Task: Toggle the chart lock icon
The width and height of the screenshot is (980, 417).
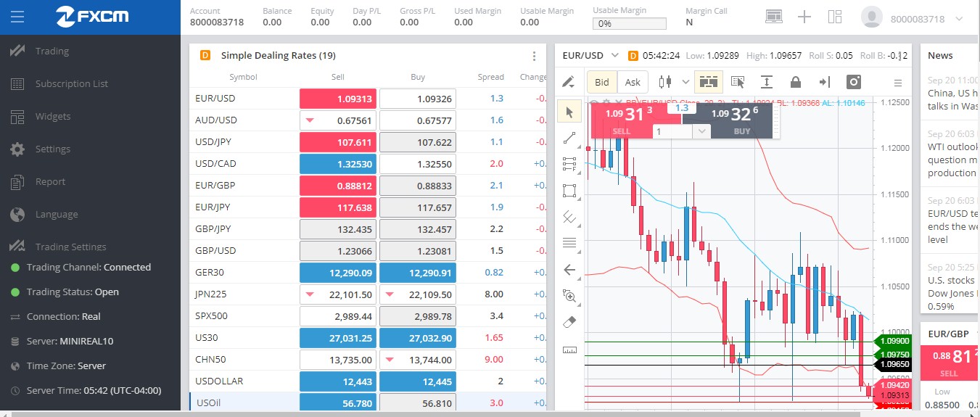Action: [795, 82]
